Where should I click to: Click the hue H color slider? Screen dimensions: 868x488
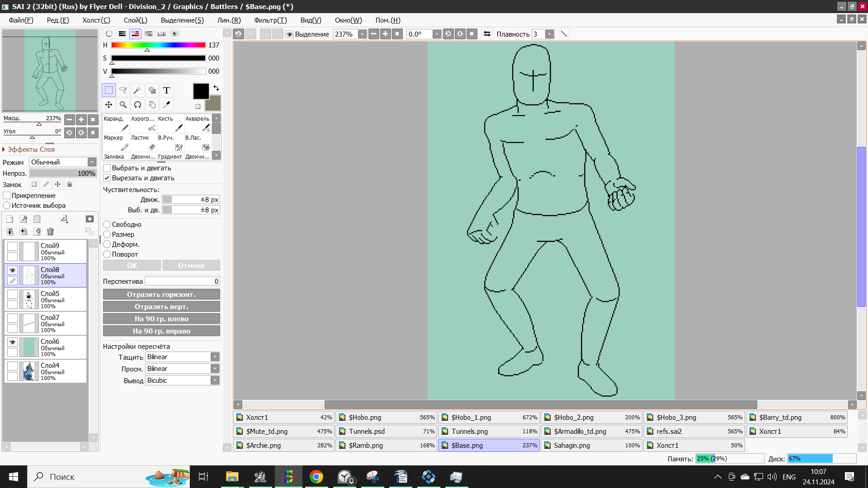click(x=158, y=45)
